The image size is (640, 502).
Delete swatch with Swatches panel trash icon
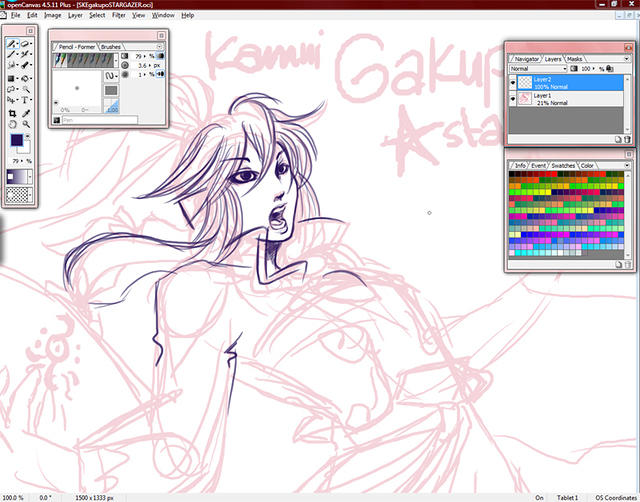[627, 265]
